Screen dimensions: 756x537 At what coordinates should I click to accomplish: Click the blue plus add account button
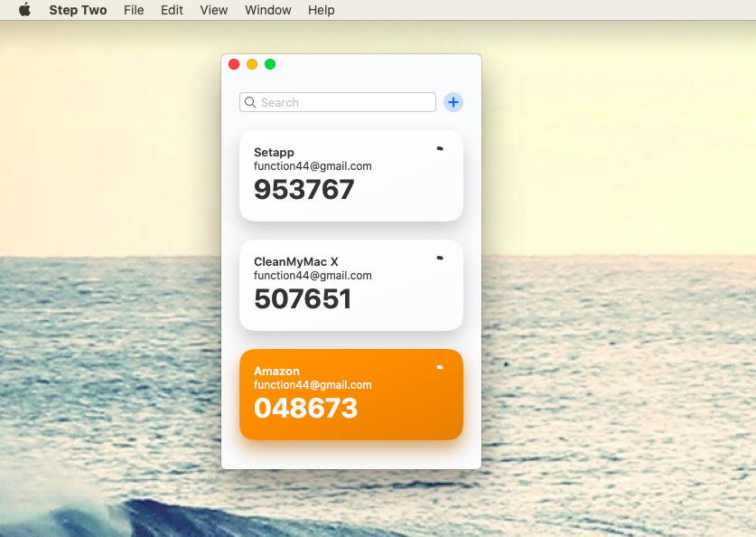coord(453,102)
